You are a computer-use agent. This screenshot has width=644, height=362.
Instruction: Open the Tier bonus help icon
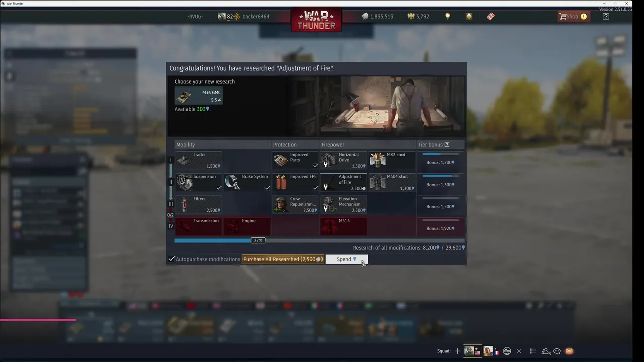pos(447,145)
